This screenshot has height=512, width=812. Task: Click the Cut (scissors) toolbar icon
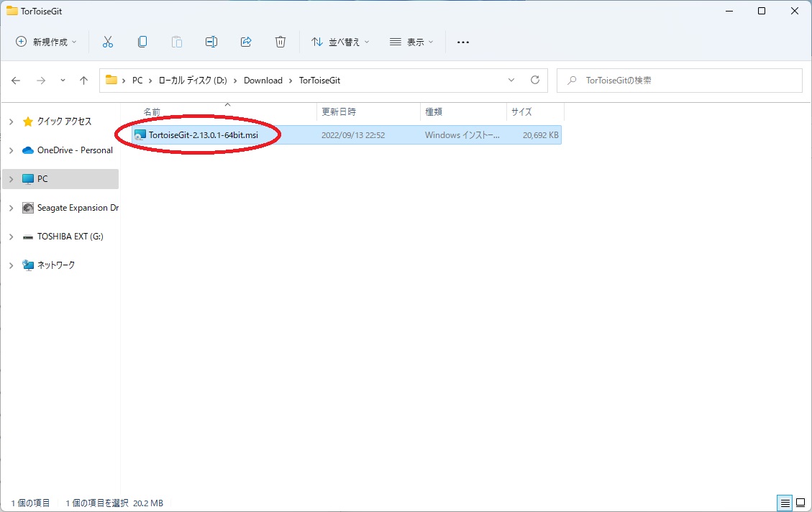pos(108,42)
